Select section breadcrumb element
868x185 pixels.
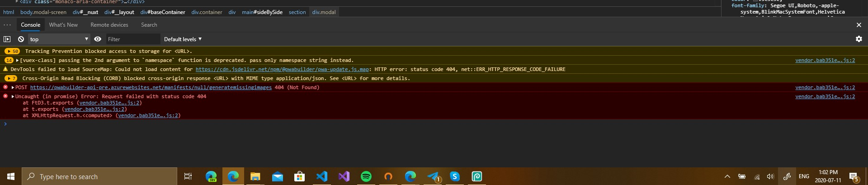pos(297,12)
